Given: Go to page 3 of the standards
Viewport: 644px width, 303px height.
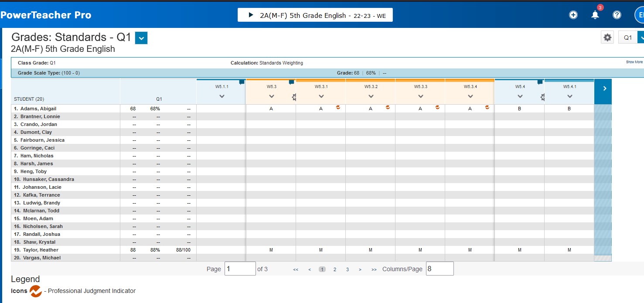Looking at the screenshot, I should [348, 269].
